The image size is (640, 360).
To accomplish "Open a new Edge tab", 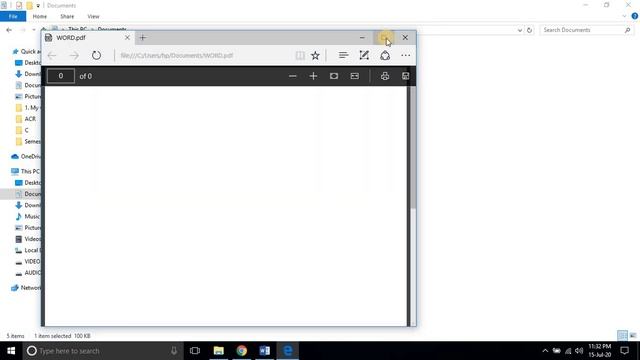I will [142, 38].
